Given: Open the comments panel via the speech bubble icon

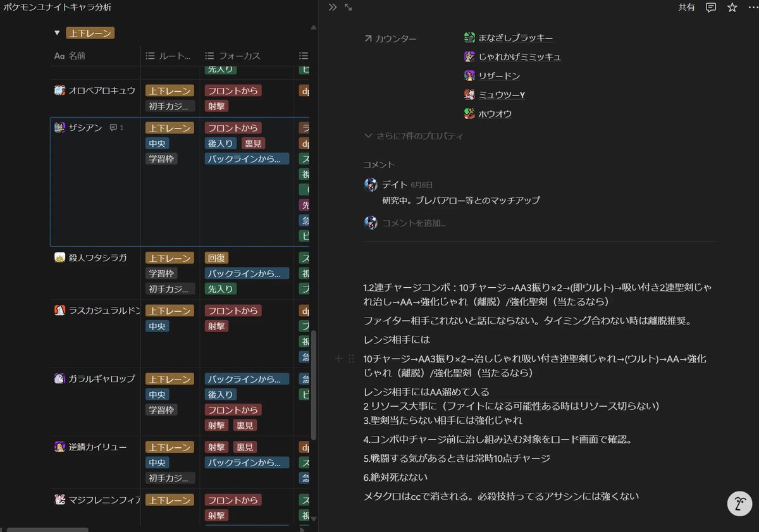Looking at the screenshot, I should (x=711, y=7).
